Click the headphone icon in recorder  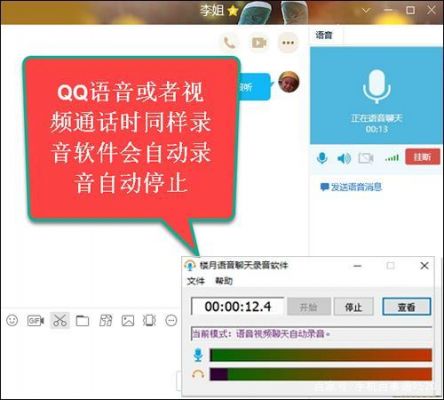[x=198, y=374]
